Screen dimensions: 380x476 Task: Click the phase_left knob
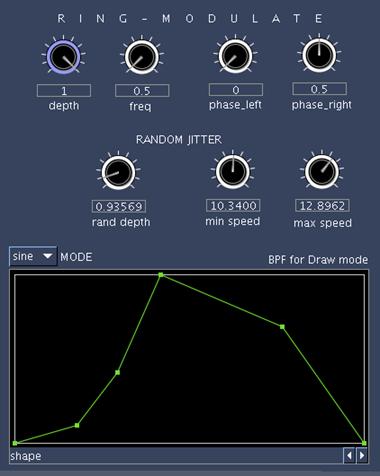click(x=235, y=56)
